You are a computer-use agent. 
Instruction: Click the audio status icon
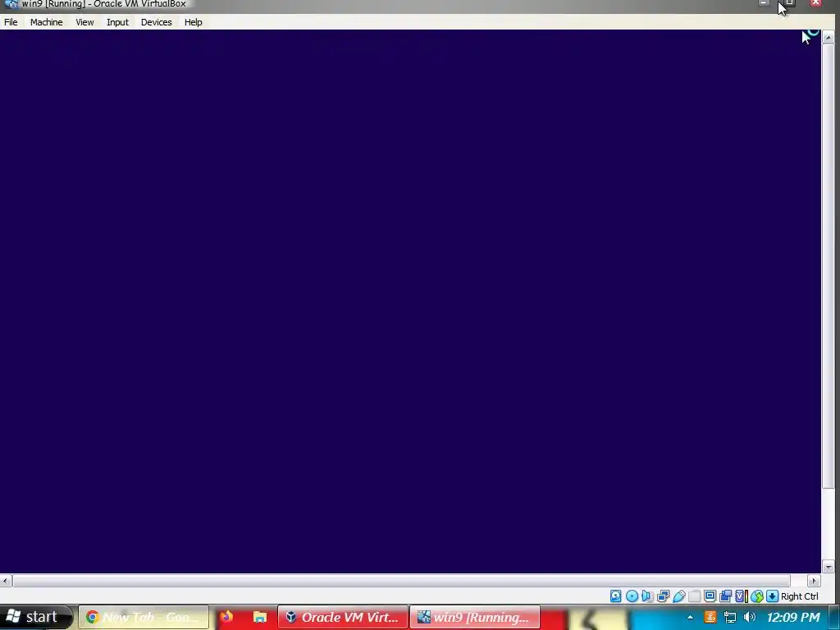tap(647, 596)
